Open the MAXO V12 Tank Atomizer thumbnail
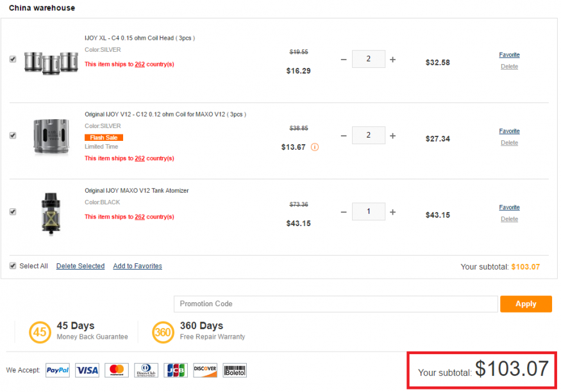 point(51,213)
